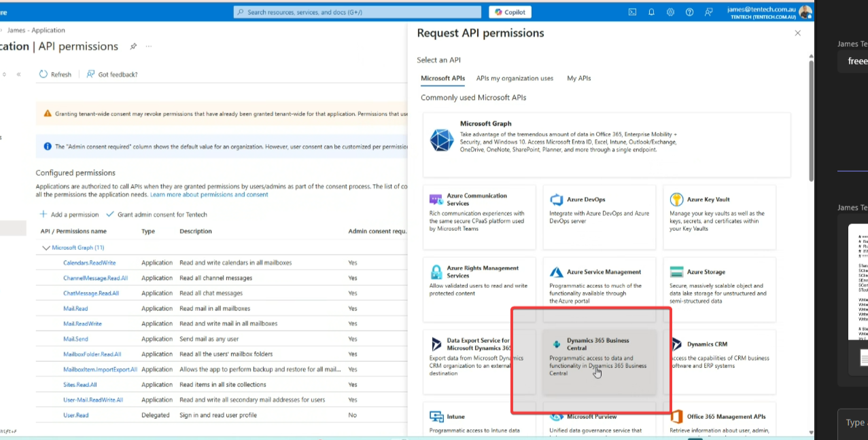Refresh the API permissions list
The image size is (868, 440).
click(55, 74)
